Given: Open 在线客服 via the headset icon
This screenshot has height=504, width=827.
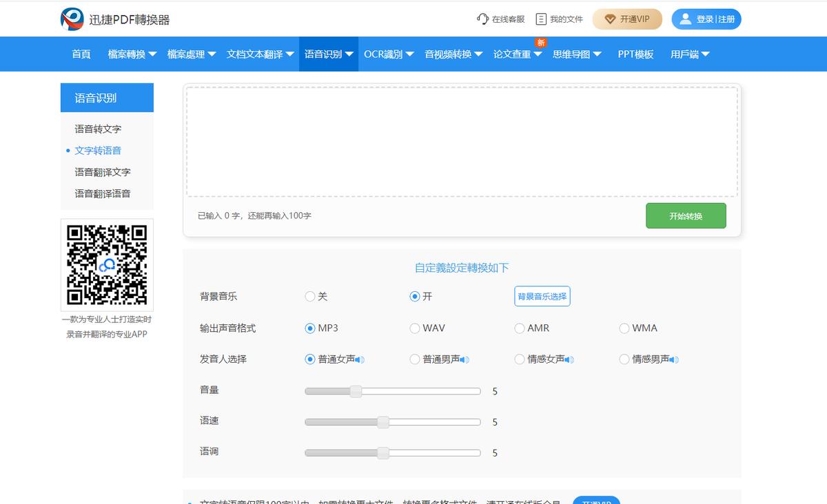Looking at the screenshot, I should [481, 19].
